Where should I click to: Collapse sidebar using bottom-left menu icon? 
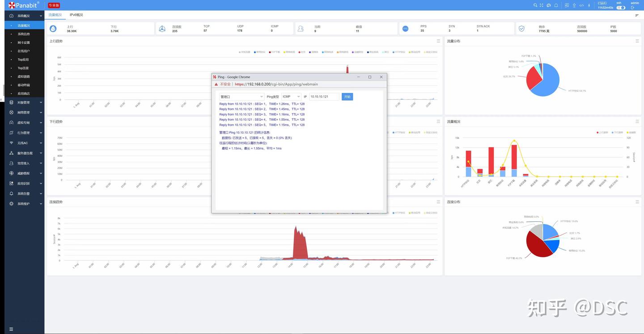11,329
